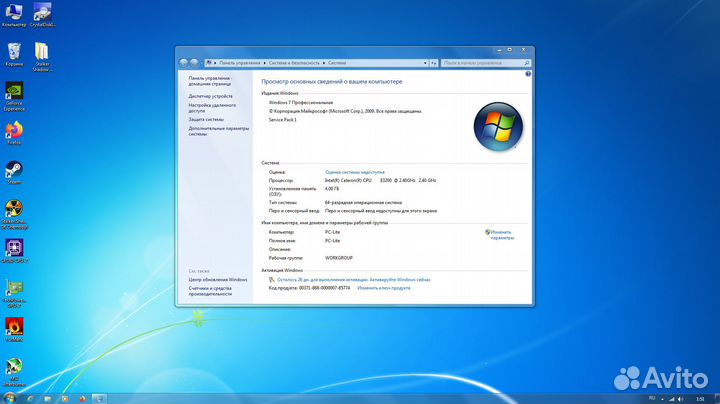Focus the Control Panel search field
720x404 pixels.
pyautogui.click(x=486, y=63)
